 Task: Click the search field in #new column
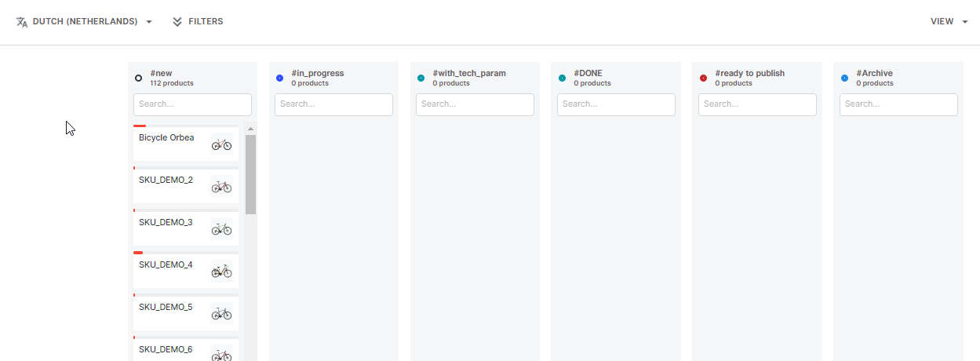click(192, 104)
